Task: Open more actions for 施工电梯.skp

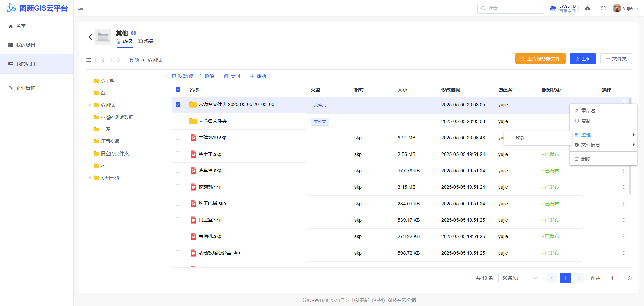Action: (624, 204)
